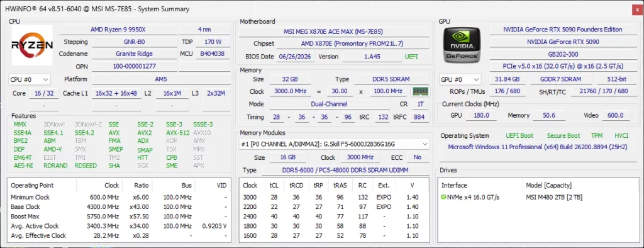Viewport: 644px width, 248px height.
Task: Close the System Summary window
Action: click(638, 9)
